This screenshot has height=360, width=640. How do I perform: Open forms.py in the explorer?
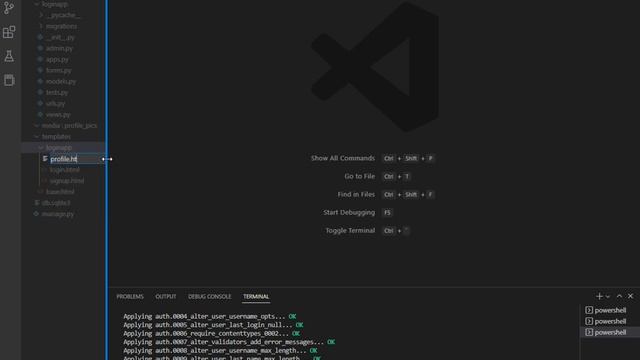[x=59, y=70]
